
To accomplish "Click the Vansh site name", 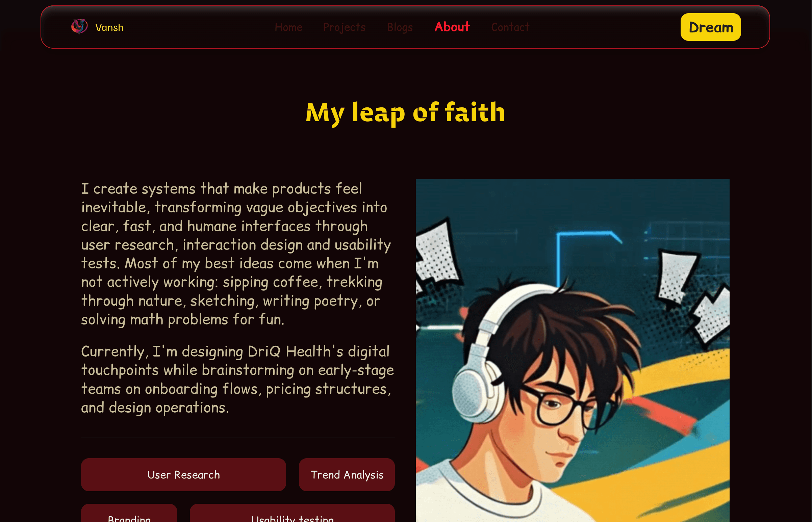I will coord(109,27).
